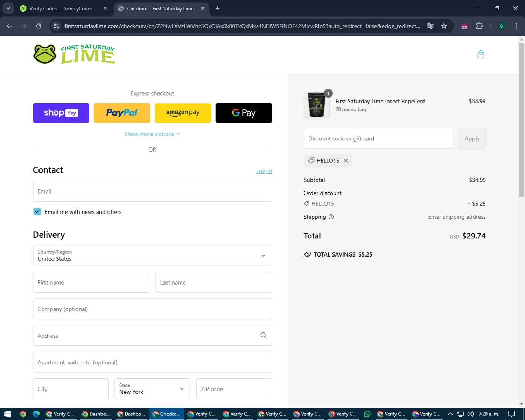Click the pinned extension icon beside puzzle

click(464, 26)
